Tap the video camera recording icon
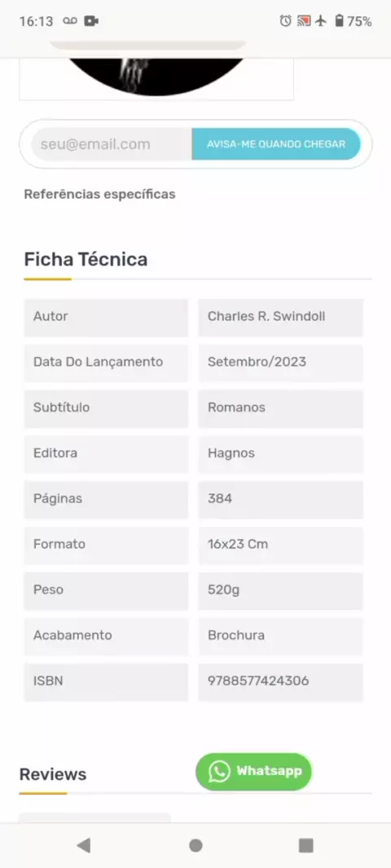The width and height of the screenshot is (391, 868). tap(91, 21)
